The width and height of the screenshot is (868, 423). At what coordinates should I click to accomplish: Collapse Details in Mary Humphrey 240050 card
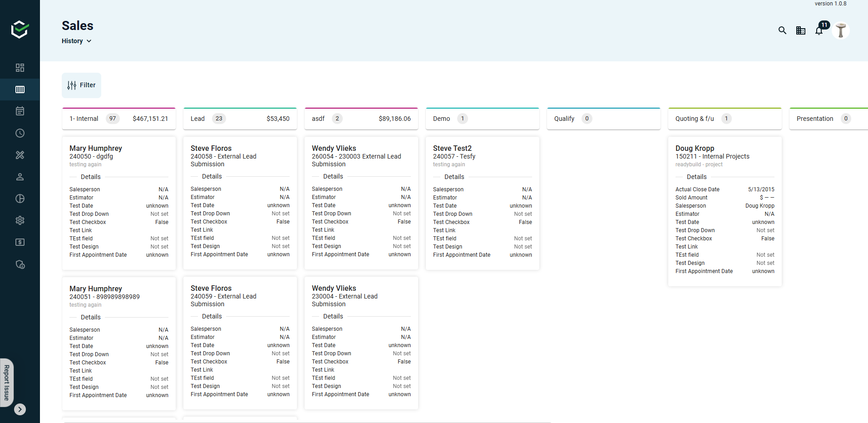coord(91,177)
